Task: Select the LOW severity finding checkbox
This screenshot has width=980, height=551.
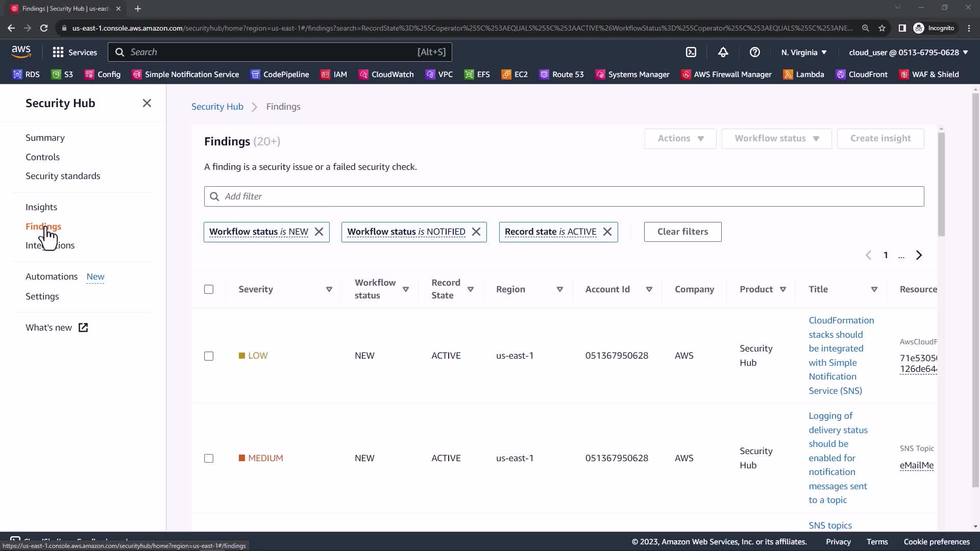Action: (x=209, y=356)
